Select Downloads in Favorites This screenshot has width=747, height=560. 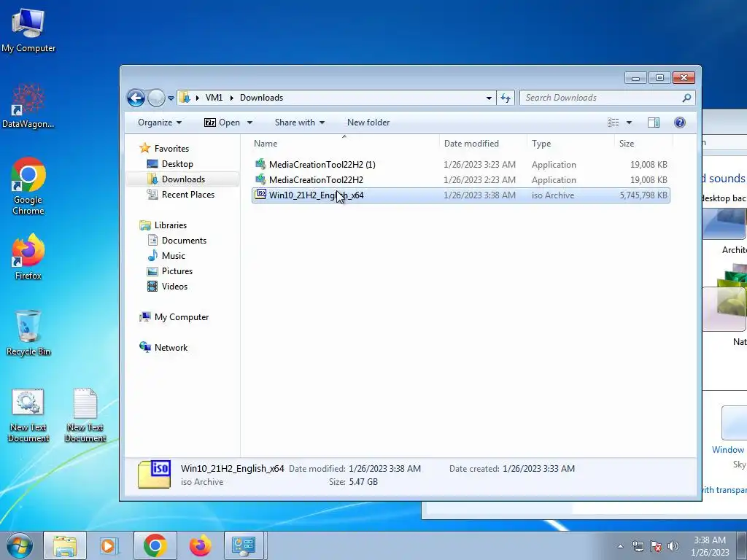pos(183,179)
